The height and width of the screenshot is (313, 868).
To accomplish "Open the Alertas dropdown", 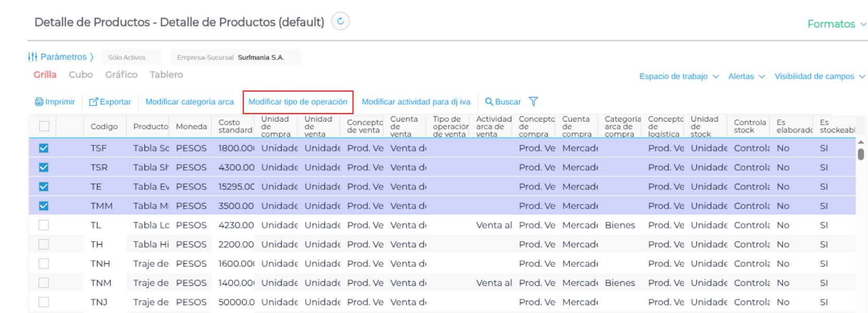I will point(746,76).
